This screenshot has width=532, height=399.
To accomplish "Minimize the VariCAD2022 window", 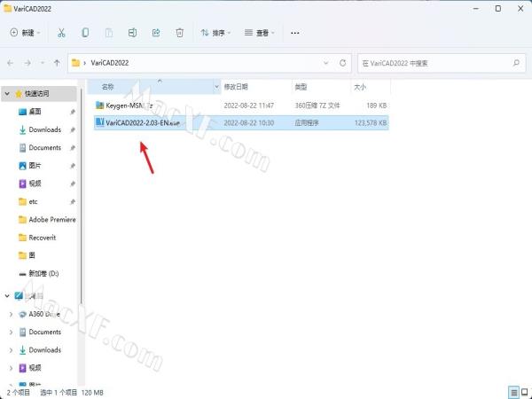I will point(476,9).
